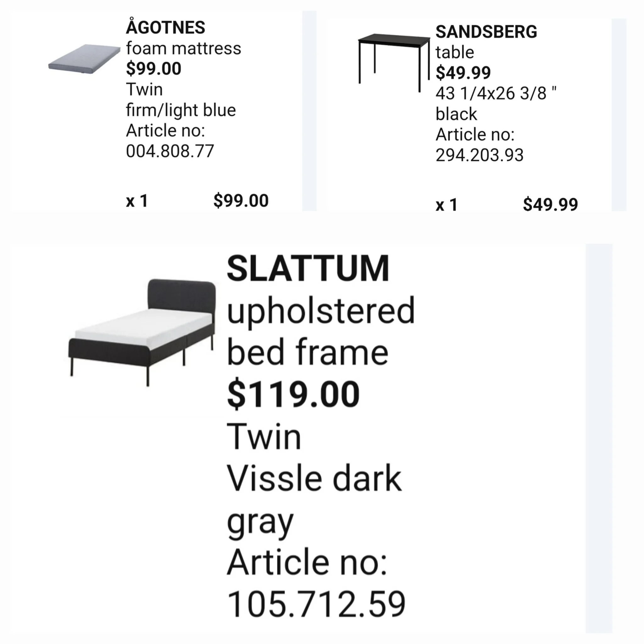Open the SLATTUM product name link
Viewport: 644px width, 644px height.
[308, 268]
